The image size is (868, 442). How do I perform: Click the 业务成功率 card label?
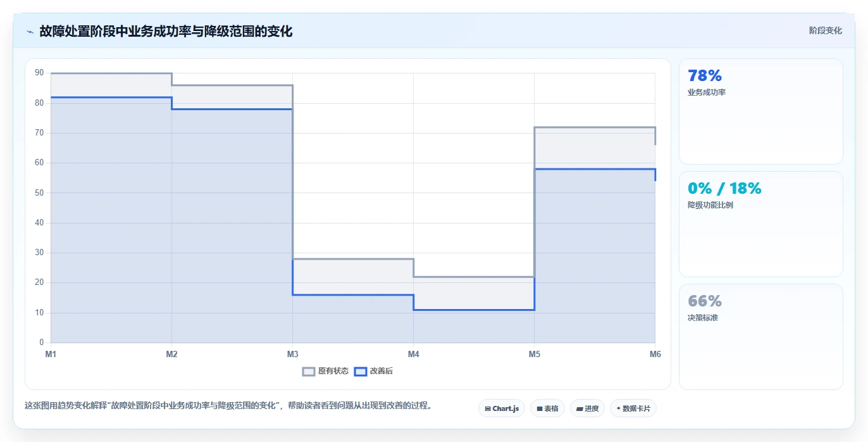706,92
